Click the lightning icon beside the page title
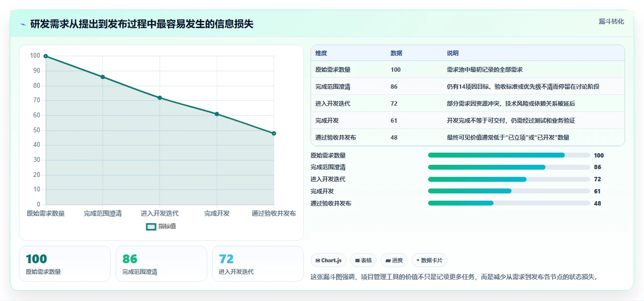 point(23,24)
